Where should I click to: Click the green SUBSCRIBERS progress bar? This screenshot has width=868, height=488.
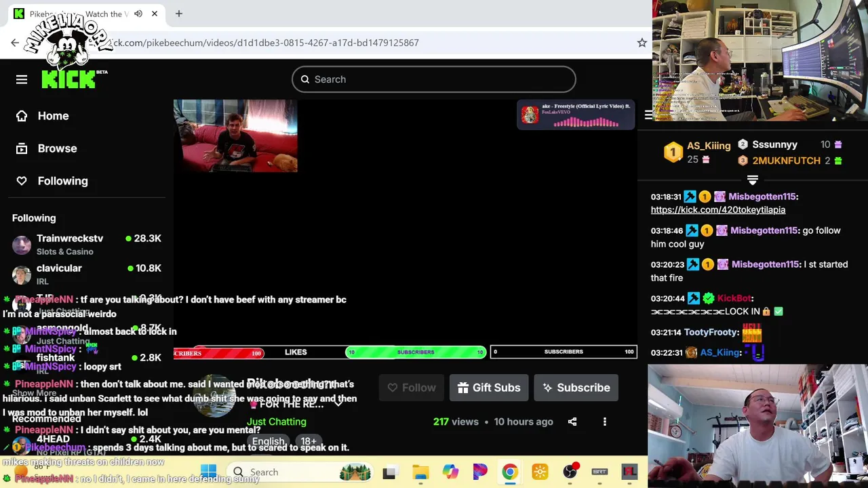click(x=416, y=352)
